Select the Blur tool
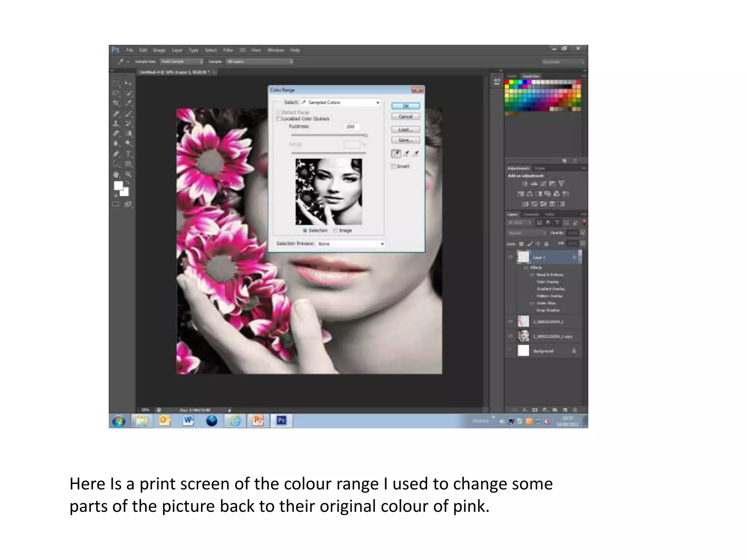Viewport: 747px width, 560px height. [116, 143]
